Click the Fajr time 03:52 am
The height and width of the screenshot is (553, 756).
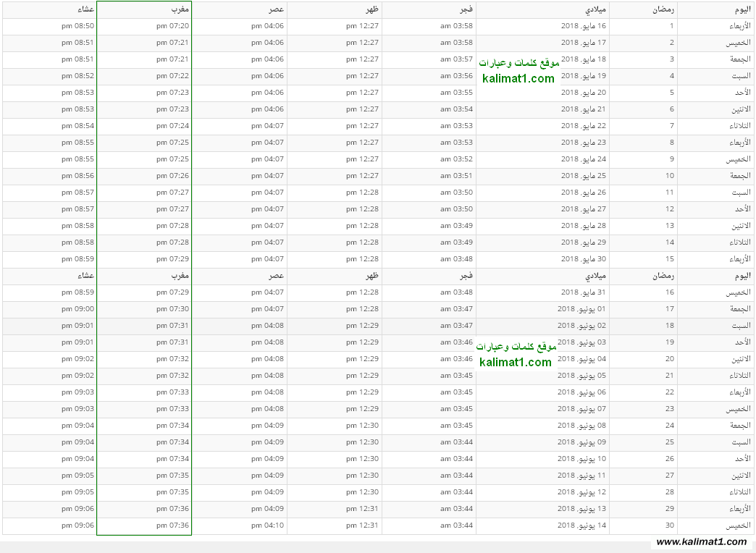click(x=456, y=159)
